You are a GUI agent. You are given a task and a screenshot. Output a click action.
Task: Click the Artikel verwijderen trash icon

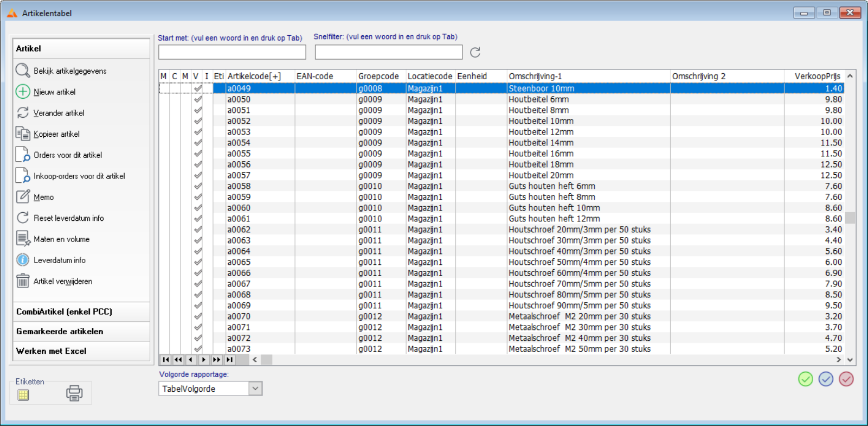[x=23, y=281]
